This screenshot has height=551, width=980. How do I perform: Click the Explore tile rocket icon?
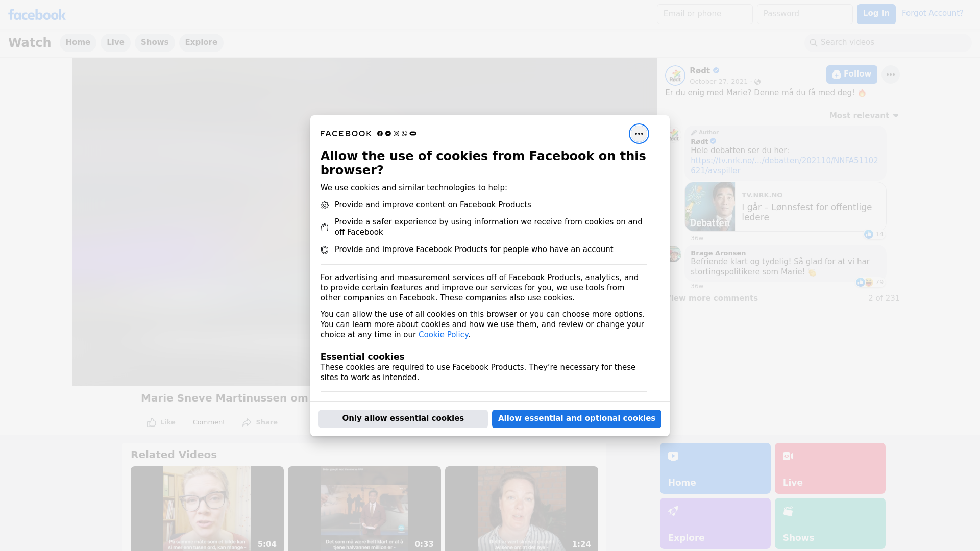[x=673, y=511]
